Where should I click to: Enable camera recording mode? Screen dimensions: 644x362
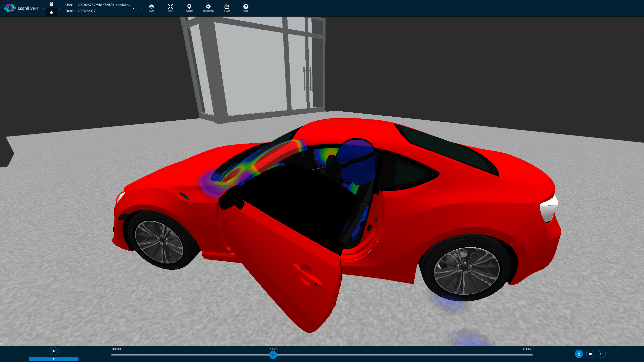590,354
